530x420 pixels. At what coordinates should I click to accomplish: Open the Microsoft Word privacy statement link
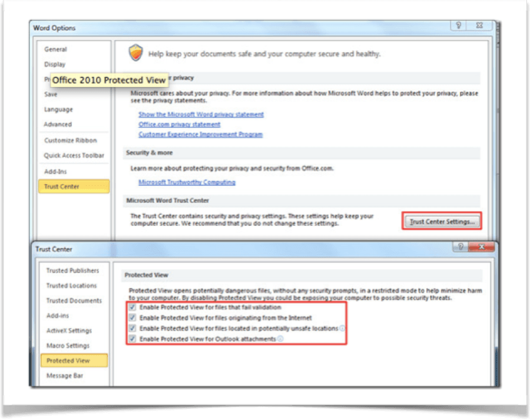tap(201, 115)
